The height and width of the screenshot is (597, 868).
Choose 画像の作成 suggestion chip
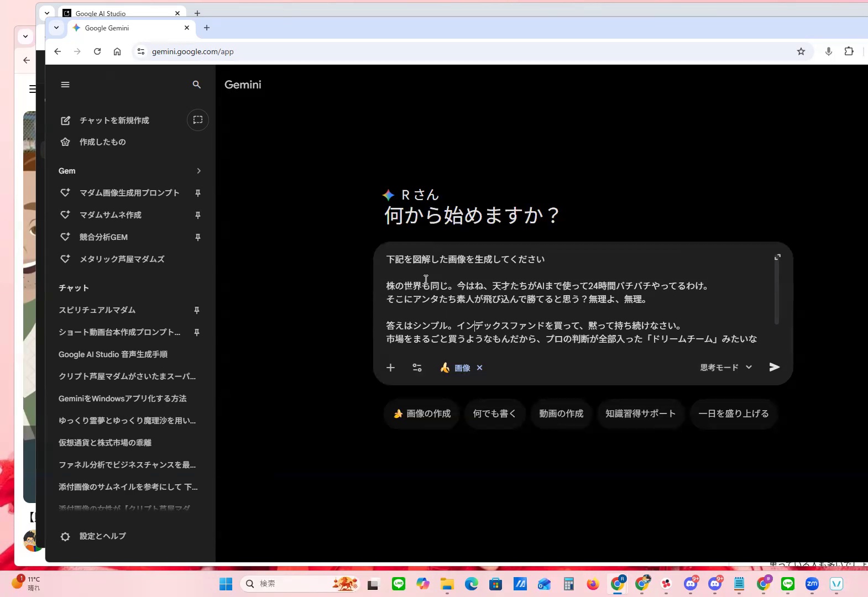click(x=422, y=413)
